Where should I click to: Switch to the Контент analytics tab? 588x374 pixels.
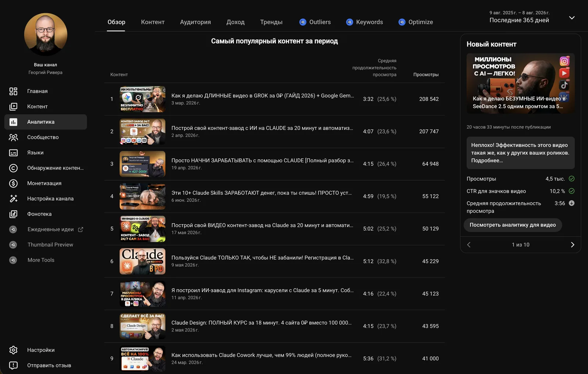pos(153,22)
